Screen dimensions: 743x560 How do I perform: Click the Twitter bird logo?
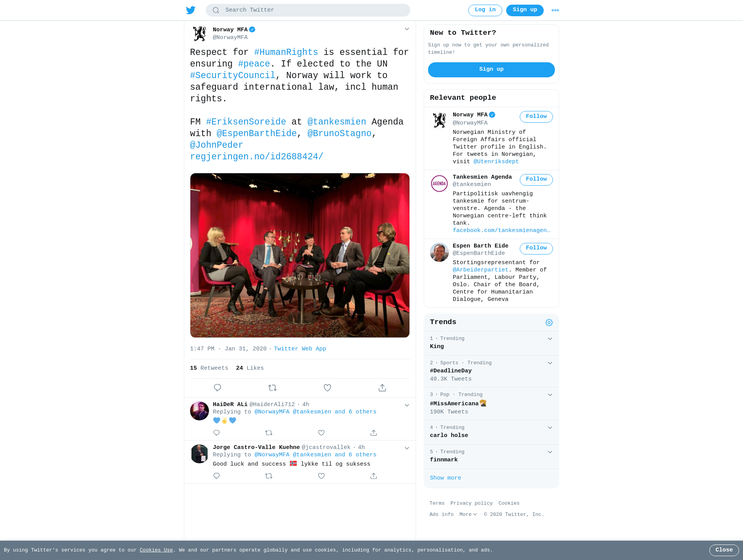[190, 10]
